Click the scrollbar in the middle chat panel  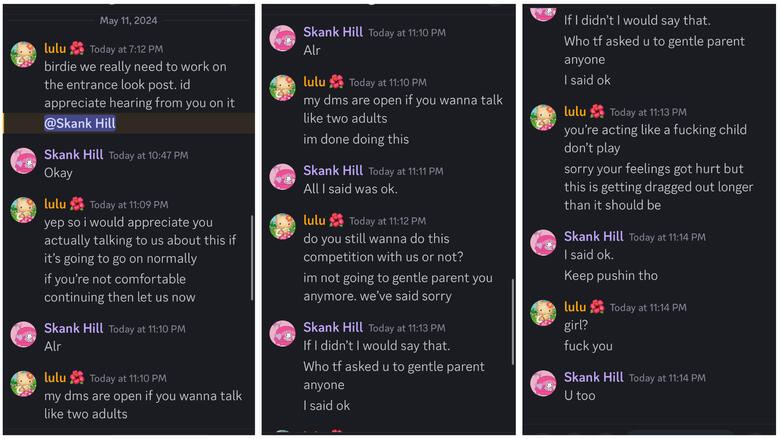pyautogui.click(x=512, y=320)
